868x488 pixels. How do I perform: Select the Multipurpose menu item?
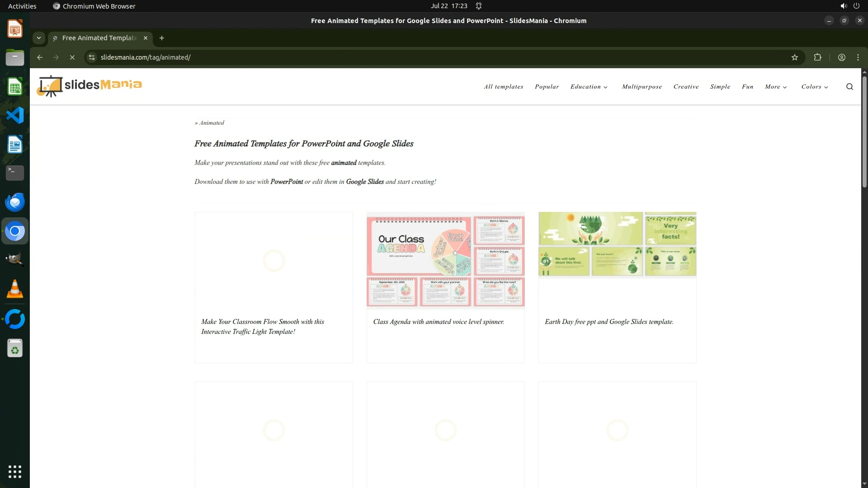click(642, 87)
